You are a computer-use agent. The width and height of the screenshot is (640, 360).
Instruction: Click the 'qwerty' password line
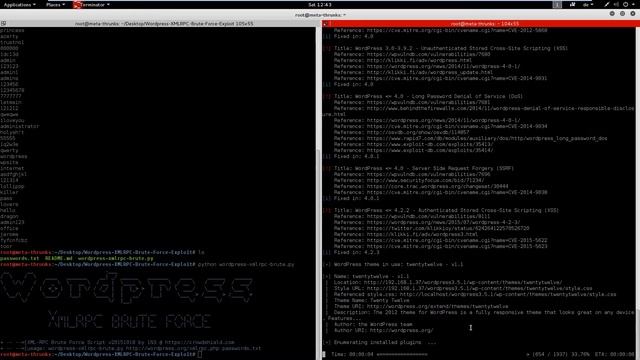pos(9,150)
